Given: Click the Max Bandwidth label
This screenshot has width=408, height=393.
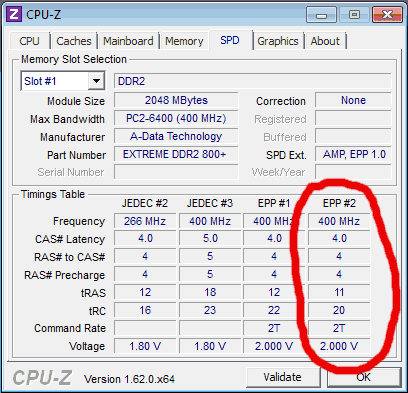Looking at the screenshot, I should click(67, 119).
